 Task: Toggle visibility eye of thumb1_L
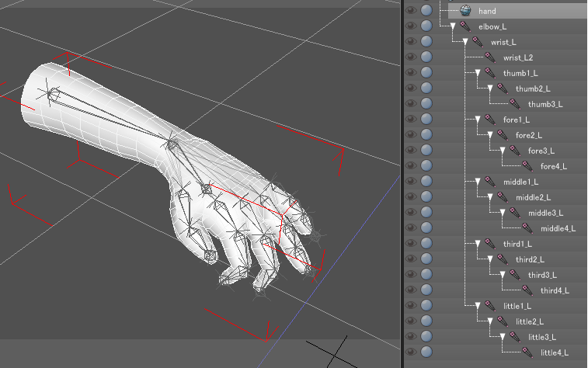click(x=411, y=72)
